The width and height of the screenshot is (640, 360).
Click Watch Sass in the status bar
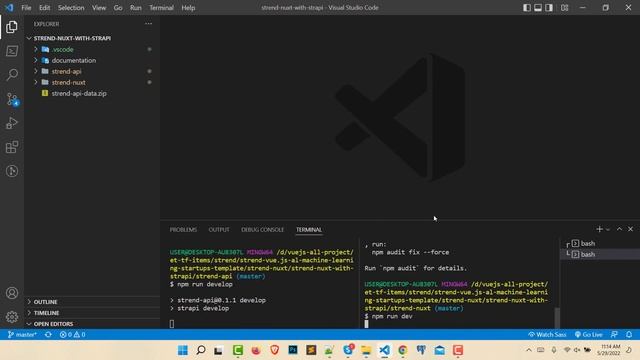coord(547,334)
